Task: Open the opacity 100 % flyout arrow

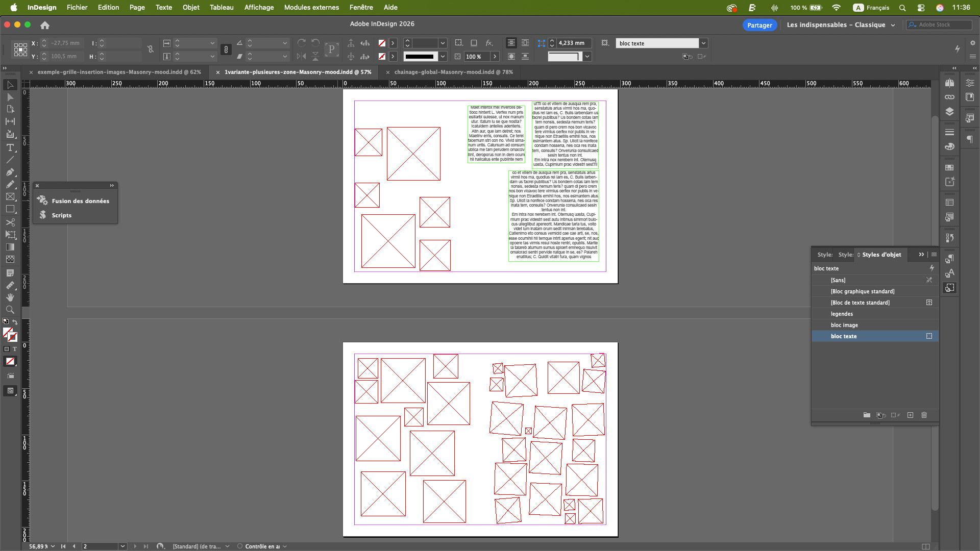Action: (495, 57)
